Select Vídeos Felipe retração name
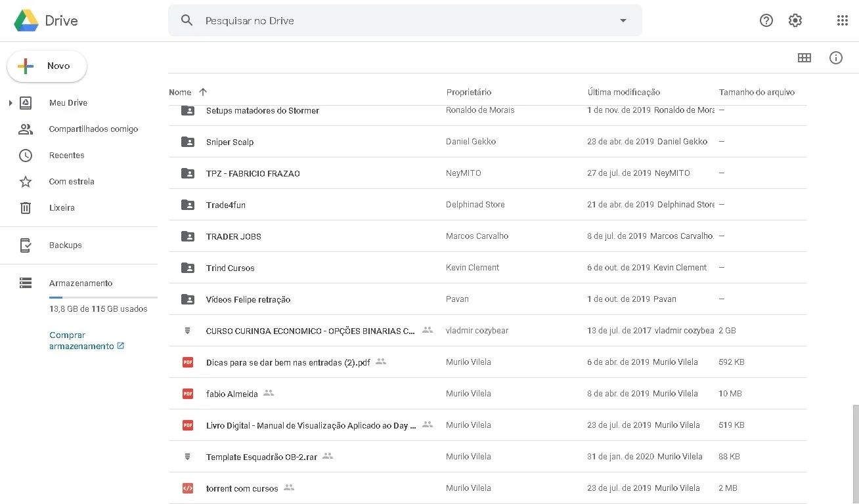 click(x=248, y=300)
